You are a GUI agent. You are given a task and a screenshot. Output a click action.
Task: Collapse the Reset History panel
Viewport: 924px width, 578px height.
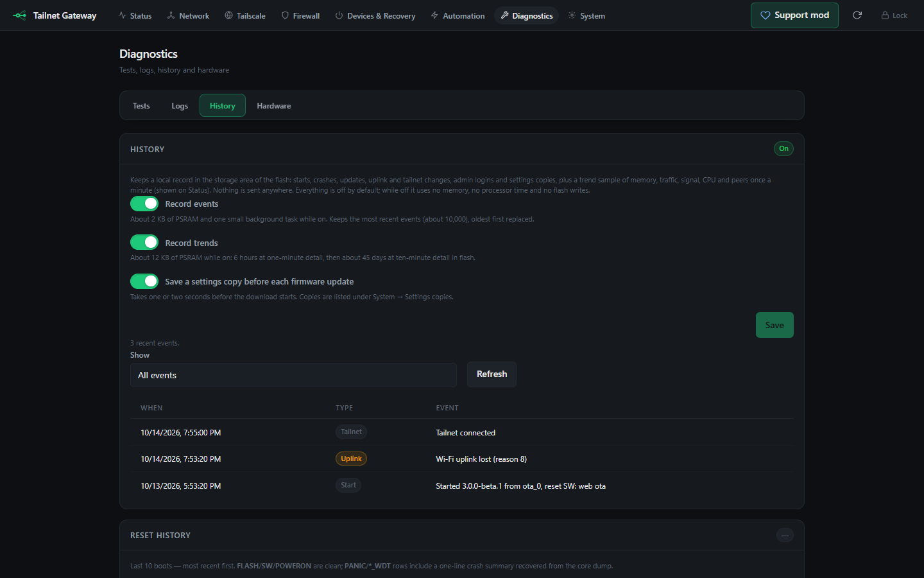(785, 535)
